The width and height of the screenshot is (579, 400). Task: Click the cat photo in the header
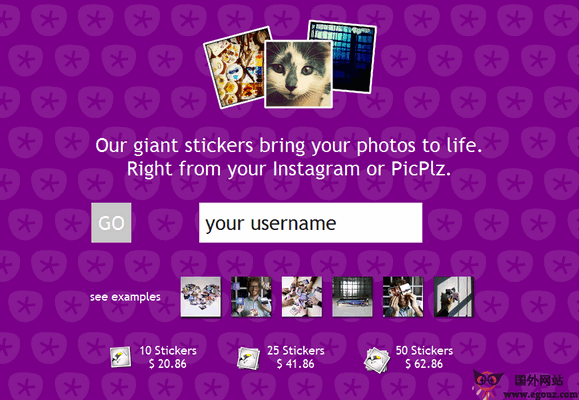coord(298,74)
